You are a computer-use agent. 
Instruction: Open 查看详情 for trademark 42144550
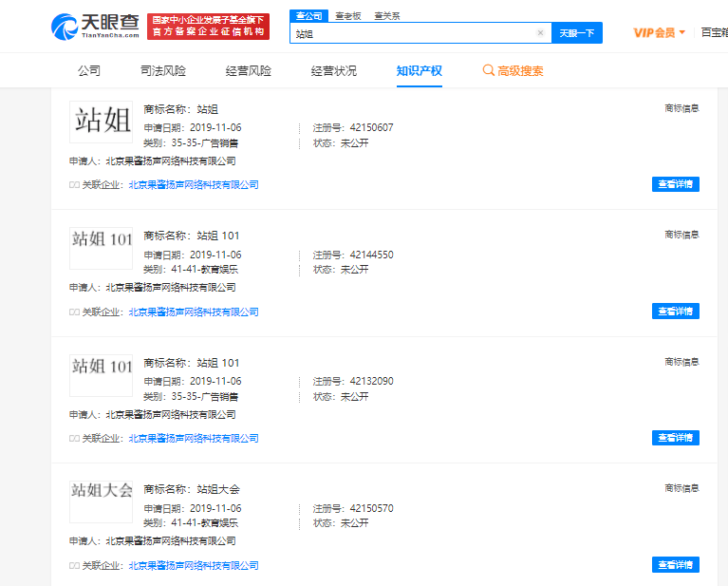(x=676, y=312)
